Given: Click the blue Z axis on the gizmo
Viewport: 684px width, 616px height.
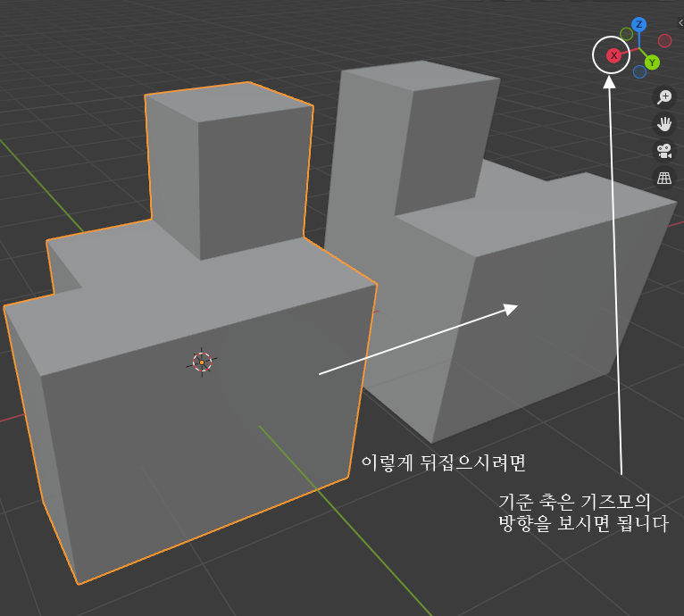Looking at the screenshot, I should click(x=639, y=24).
